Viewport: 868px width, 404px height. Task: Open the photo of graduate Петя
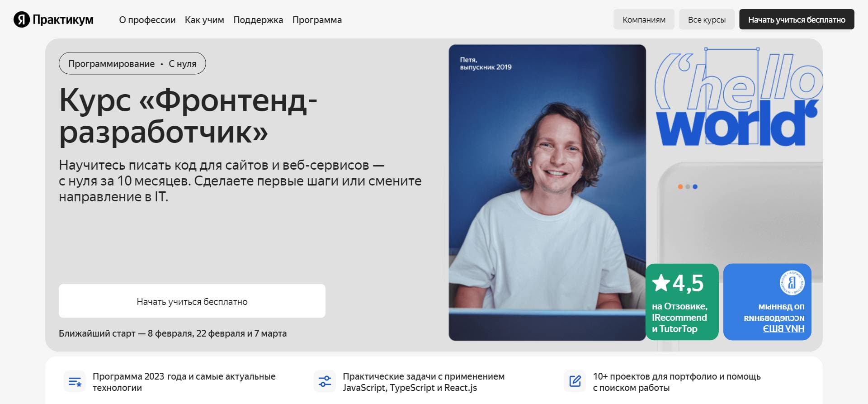547,193
